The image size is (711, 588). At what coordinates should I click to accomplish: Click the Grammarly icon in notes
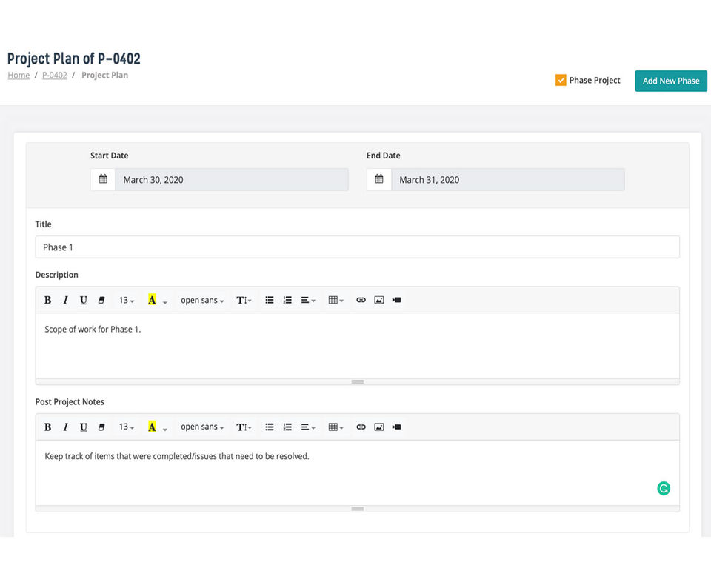coord(664,488)
